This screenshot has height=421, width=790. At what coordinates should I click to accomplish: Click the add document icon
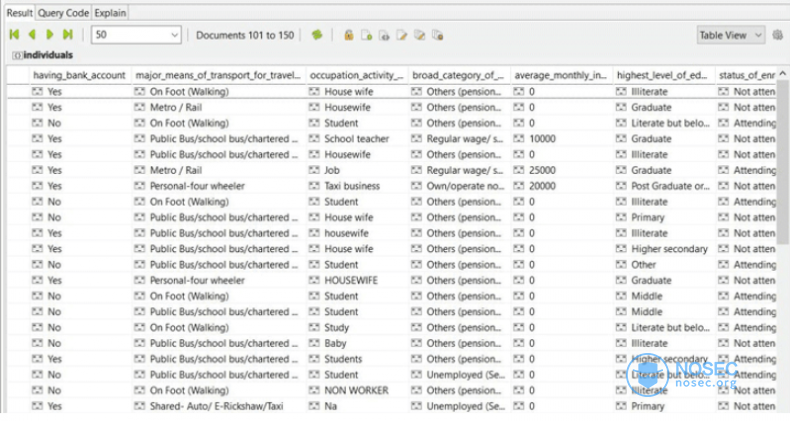click(x=366, y=35)
